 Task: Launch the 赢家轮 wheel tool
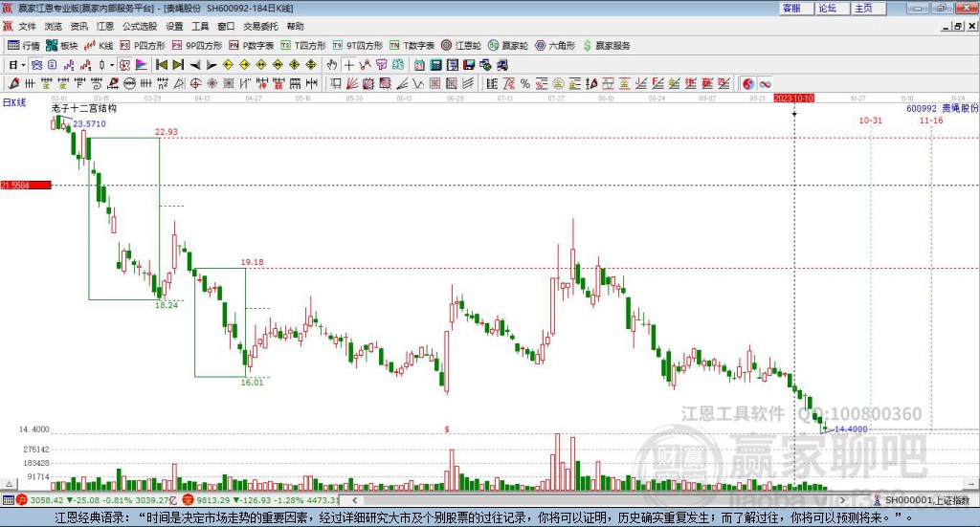pos(508,46)
